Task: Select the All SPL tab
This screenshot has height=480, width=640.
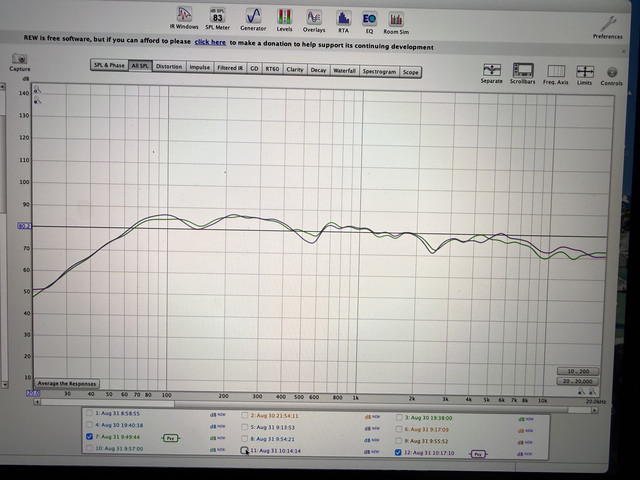Action: point(140,66)
